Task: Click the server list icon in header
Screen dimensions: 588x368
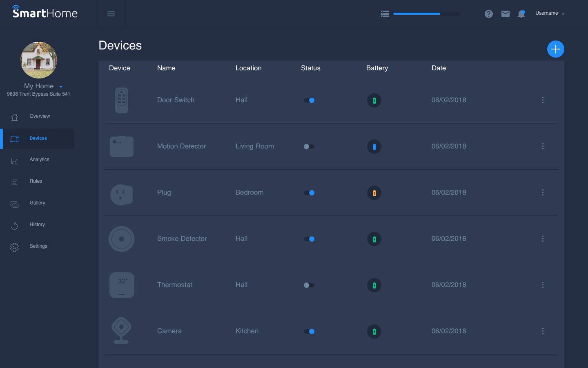Action: 385,14
